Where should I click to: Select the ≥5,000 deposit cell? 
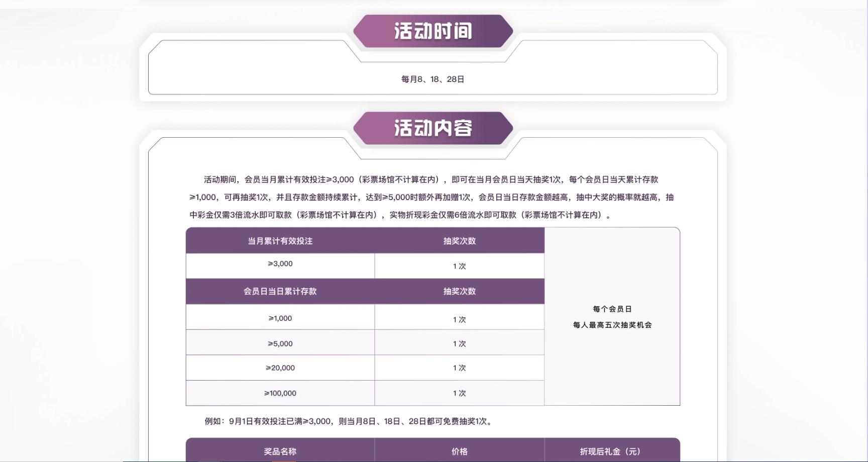pos(280,344)
